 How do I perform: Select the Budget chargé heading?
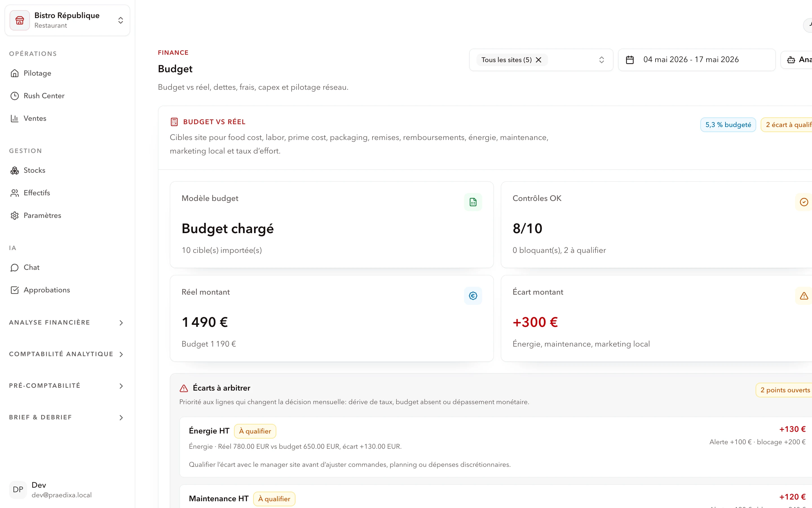tap(228, 229)
